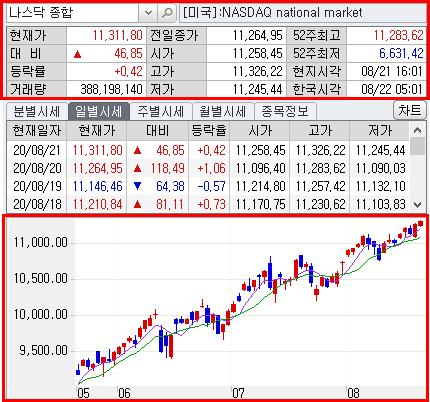Viewport: 430px width, 402px height.
Task: Click the red up-triangle beside 대비 46,85
Action: [77, 54]
